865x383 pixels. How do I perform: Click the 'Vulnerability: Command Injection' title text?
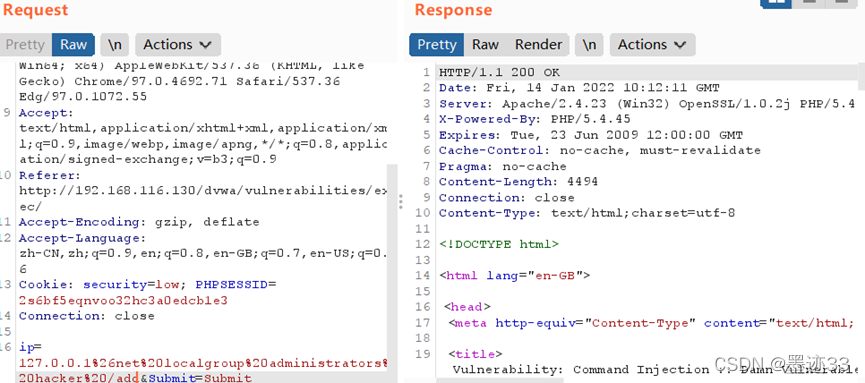point(575,369)
